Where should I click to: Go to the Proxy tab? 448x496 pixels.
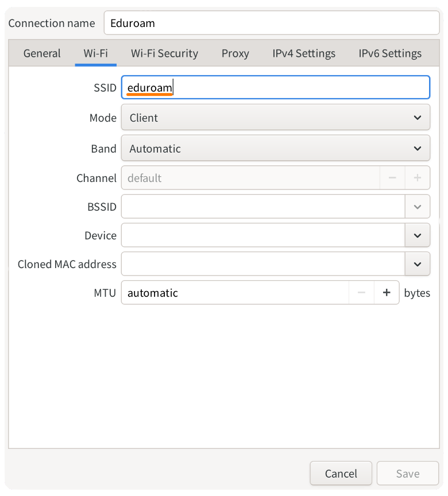235,53
